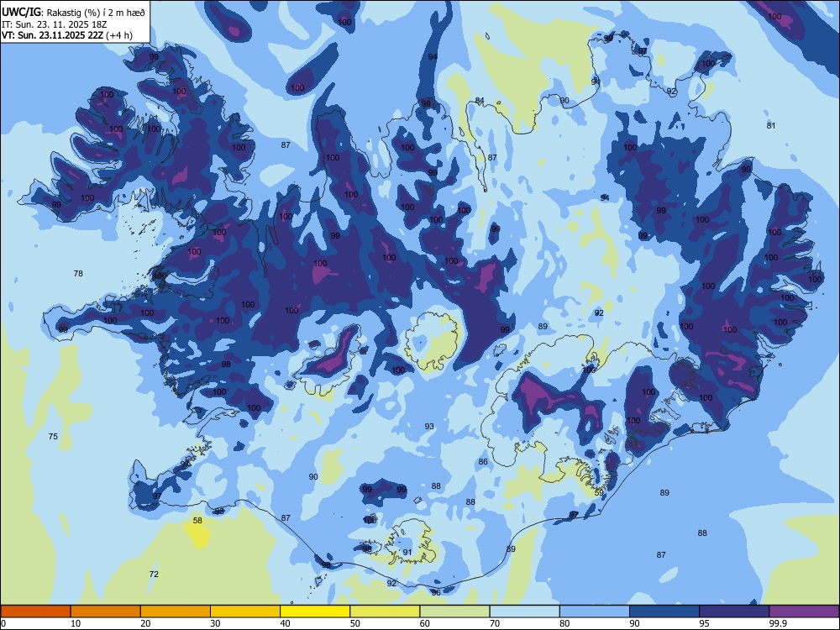Select the navy 95–99.9 legend swatch
Image resolution: width=840 pixels, height=630 pixels.
click(x=734, y=612)
